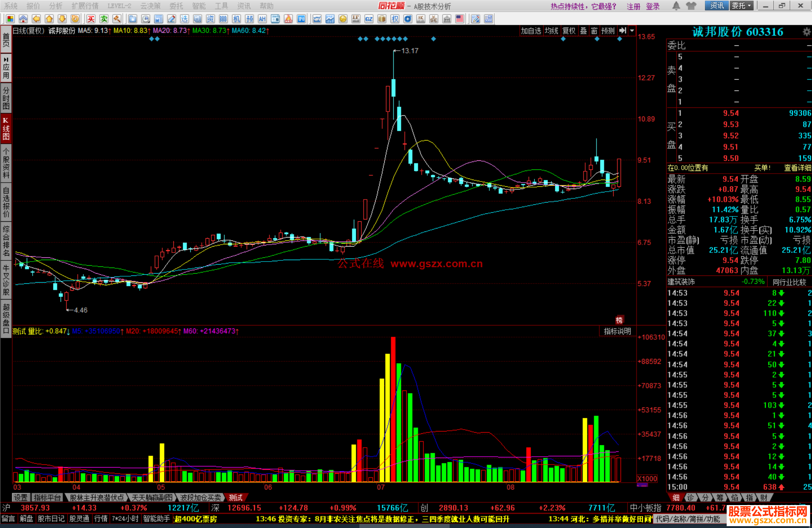The height and width of the screenshot is (528, 812).
Task: Open the quote panel settings gear
Action: pos(806,32)
